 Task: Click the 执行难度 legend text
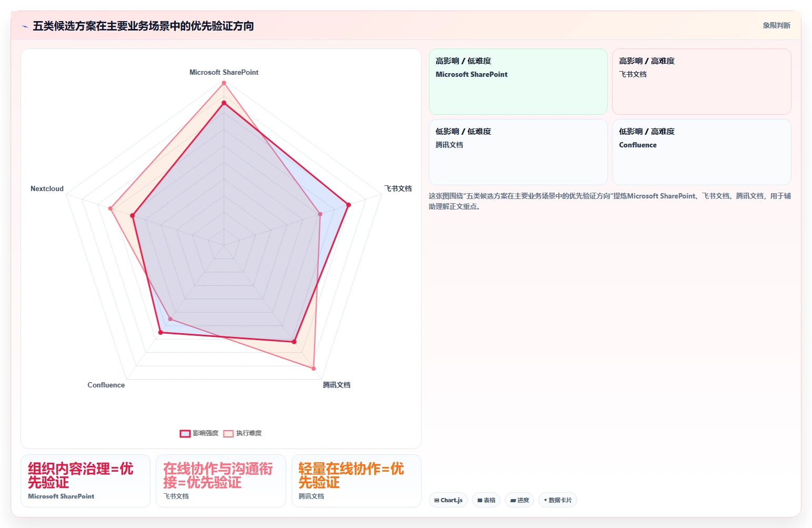click(249, 433)
